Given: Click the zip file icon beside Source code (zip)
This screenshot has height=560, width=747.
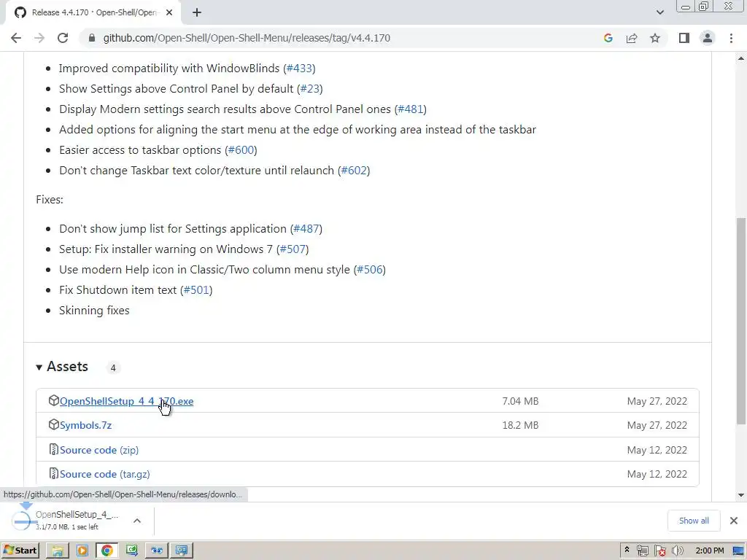Looking at the screenshot, I should point(54,449).
